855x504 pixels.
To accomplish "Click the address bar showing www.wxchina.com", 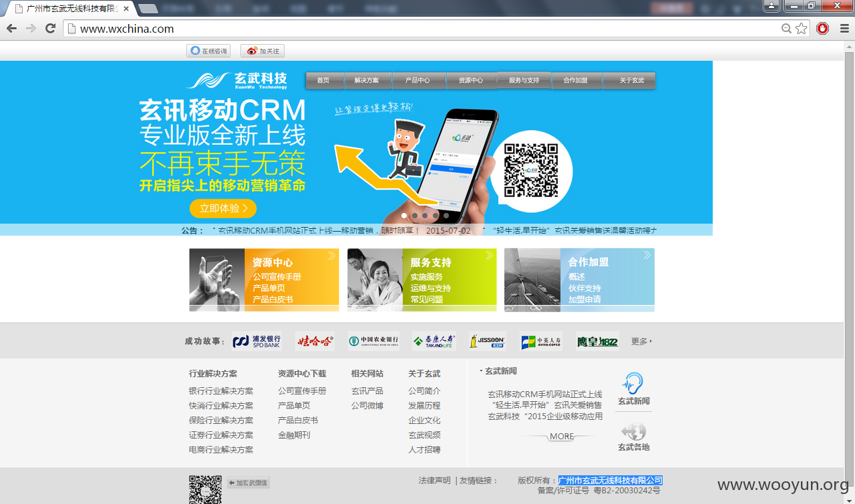I will 427,29.
